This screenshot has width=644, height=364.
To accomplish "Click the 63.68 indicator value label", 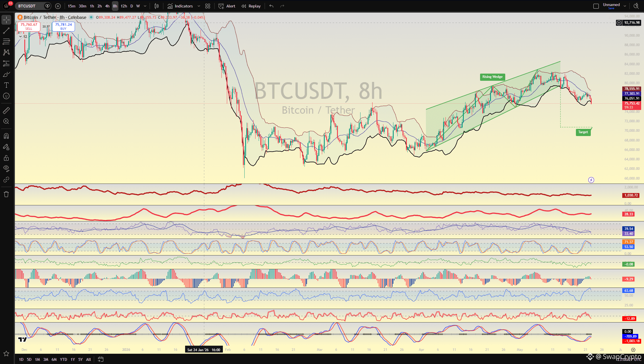I will pyautogui.click(x=629, y=291).
